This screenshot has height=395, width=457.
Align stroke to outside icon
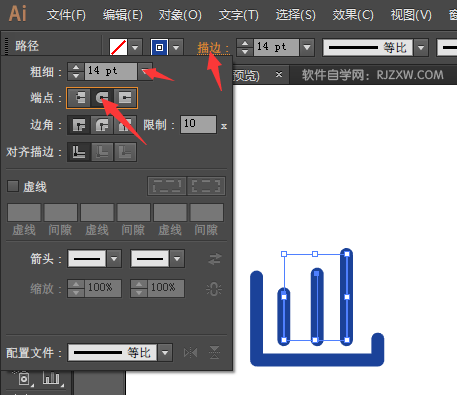point(125,152)
